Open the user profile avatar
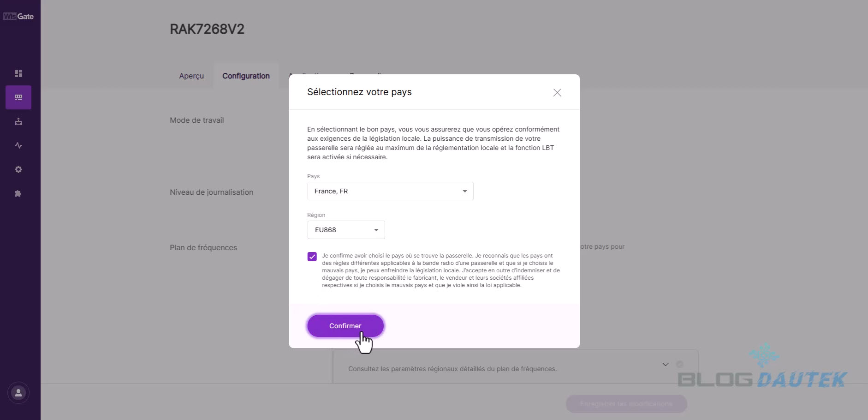This screenshot has width=868, height=420. [18, 393]
